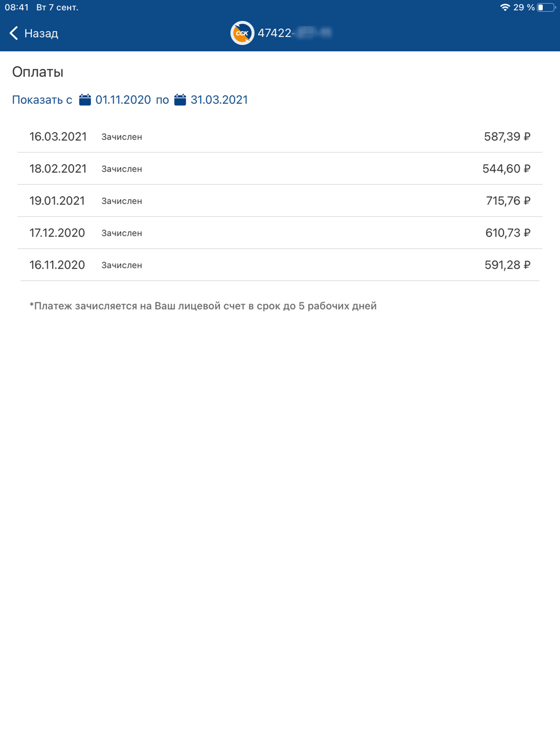Open the end date calendar icon
560x747 pixels.
click(x=180, y=100)
